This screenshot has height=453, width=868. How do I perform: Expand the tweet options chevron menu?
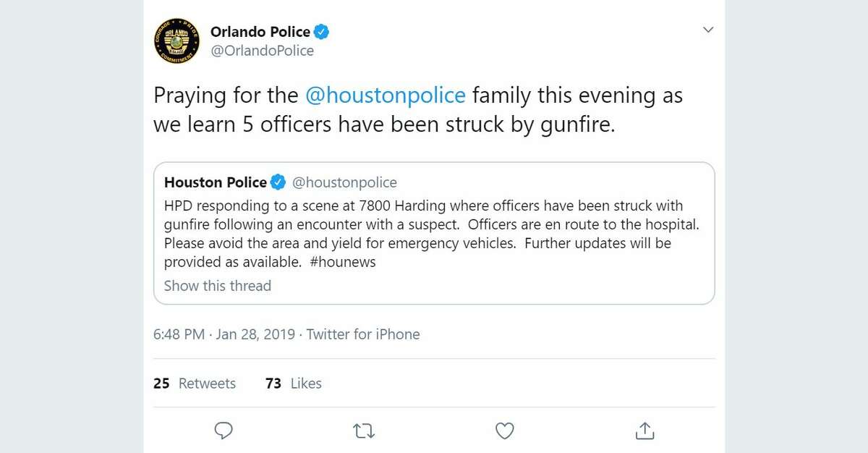click(708, 30)
